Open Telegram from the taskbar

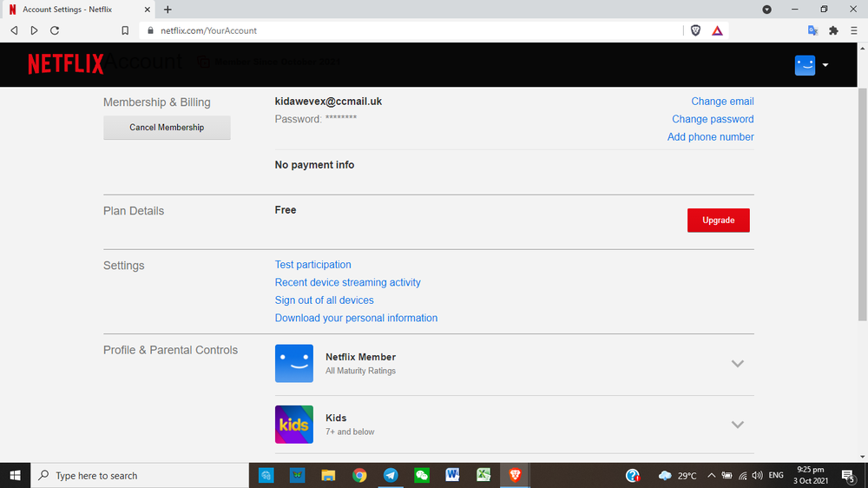[391, 475]
